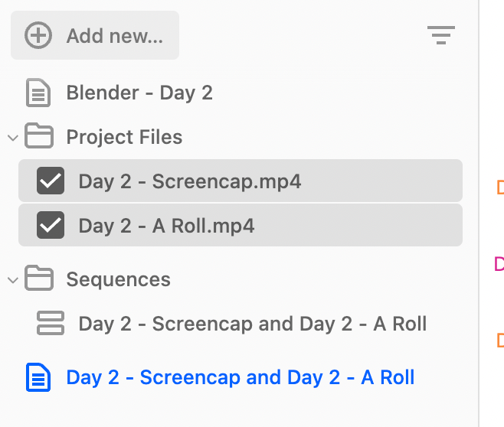Click the blue composition document icon
The width and height of the screenshot is (504, 427).
(x=38, y=377)
